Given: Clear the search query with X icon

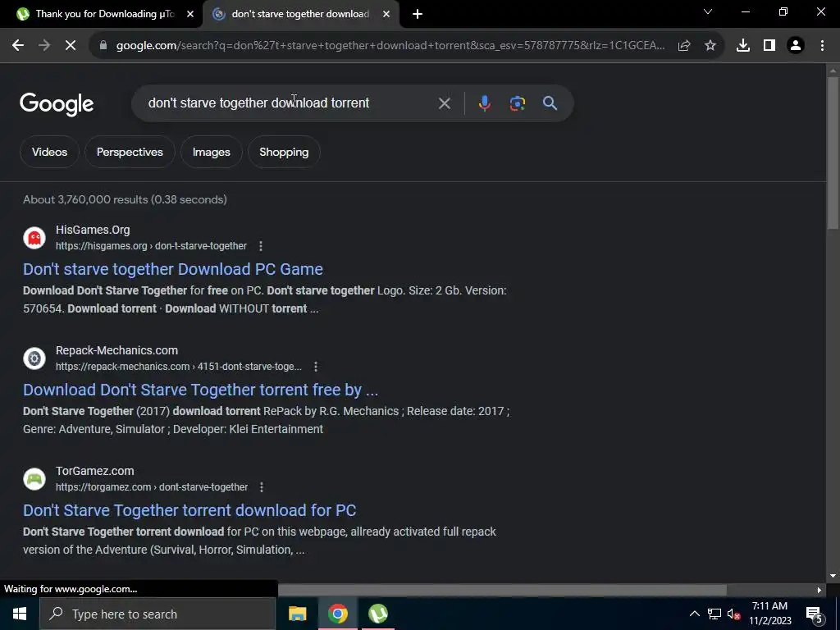Looking at the screenshot, I should pyautogui.click(x=444, y=103).
